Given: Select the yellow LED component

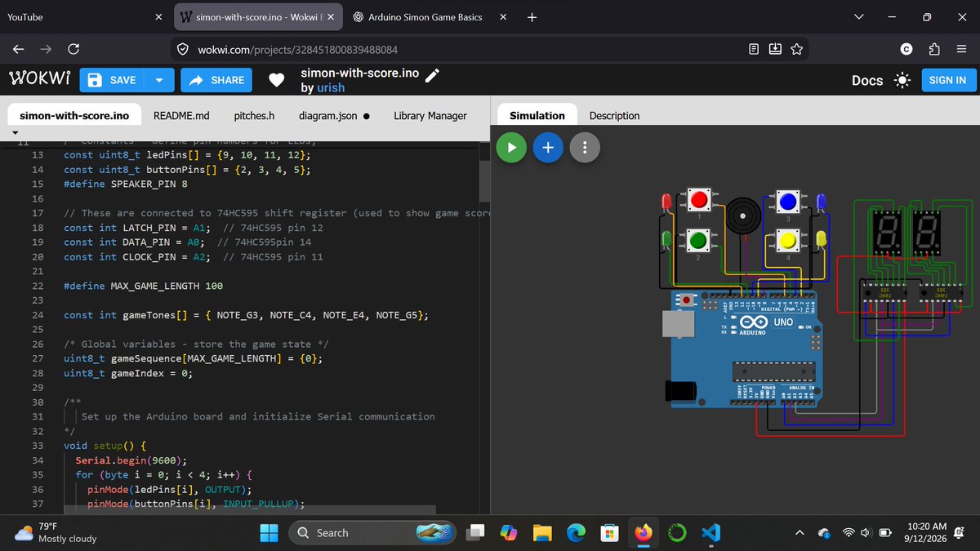Looking at the screenshot, I should click(821, 238).
